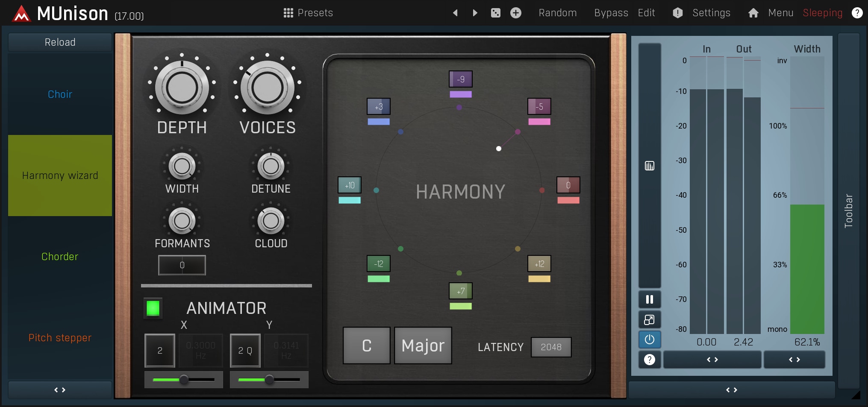Click the plus add preset icon

click(x=516, y=13)
